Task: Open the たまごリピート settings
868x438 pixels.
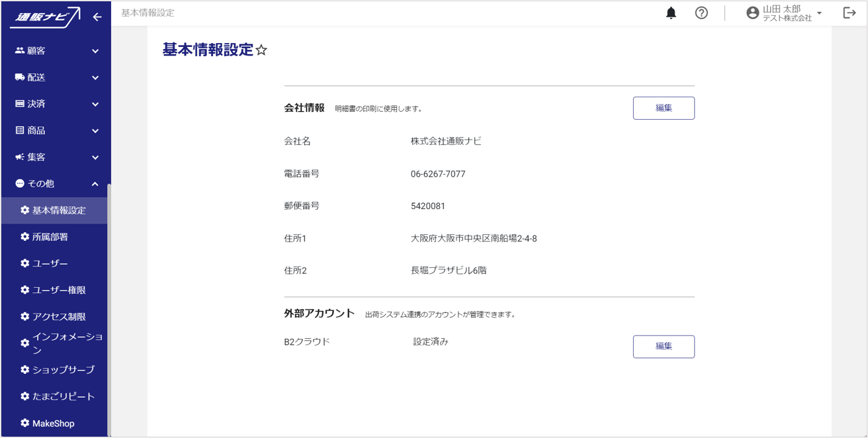Action: pos(64,396)
